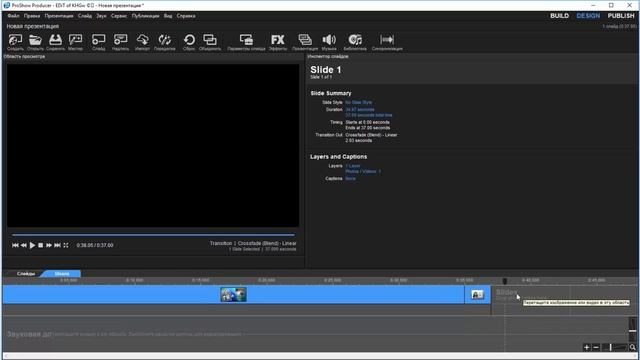The height and width of the screenshot is (360, 640).
Task: Select the slide thumbnail in the timeline
Action: pyautogui.click(x=233, y=295)
